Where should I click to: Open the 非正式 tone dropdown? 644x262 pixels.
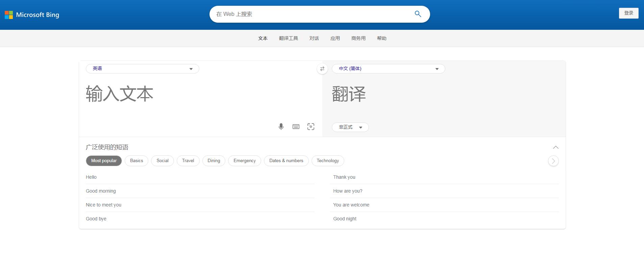pyautogui.click(x=350, y=127)
